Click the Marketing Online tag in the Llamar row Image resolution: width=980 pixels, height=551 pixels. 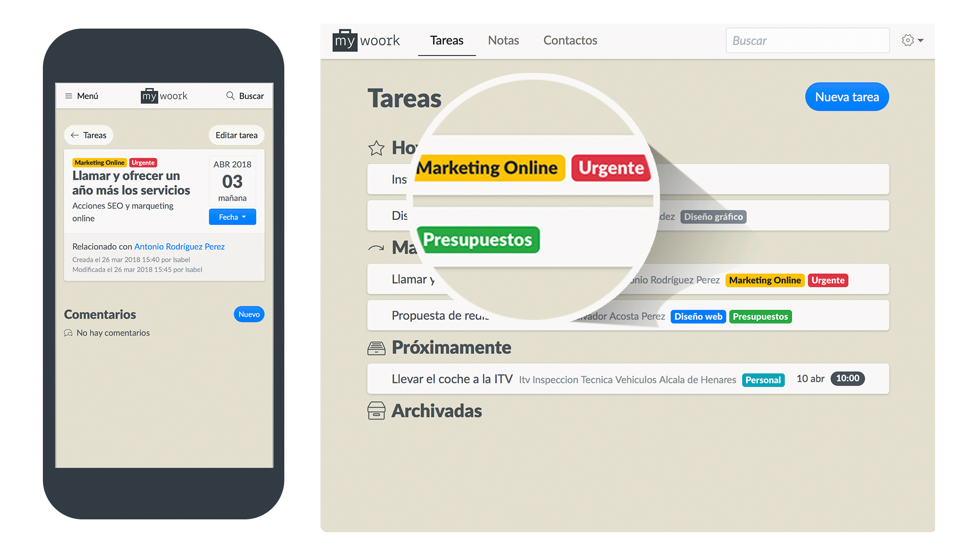(765, 280)
